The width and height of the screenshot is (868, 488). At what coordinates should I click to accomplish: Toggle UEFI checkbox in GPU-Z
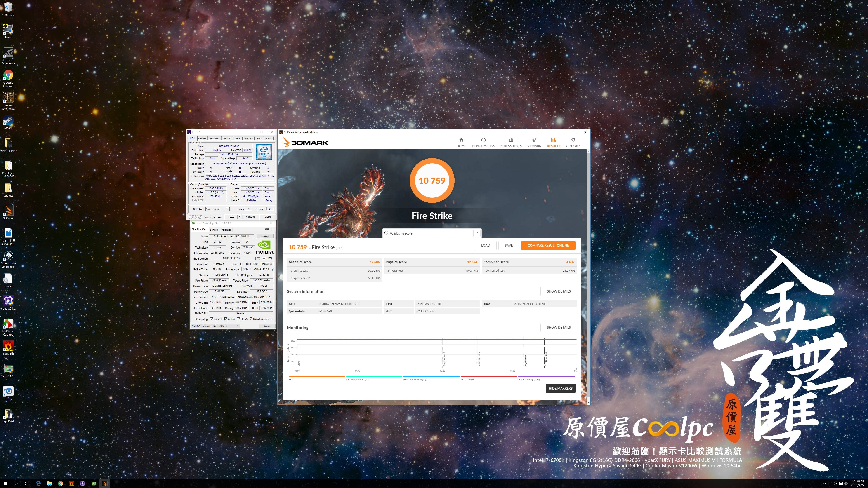tap(264, 258)
